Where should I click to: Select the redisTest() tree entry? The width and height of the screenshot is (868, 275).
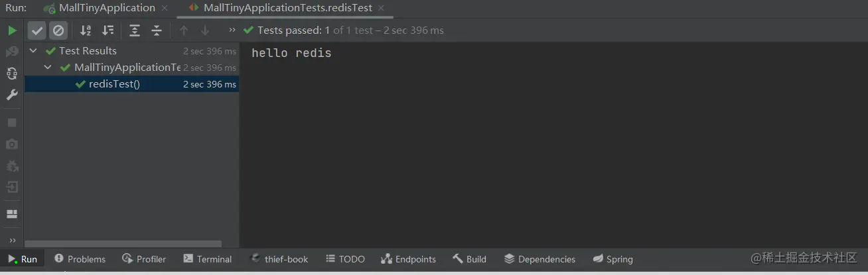114,84
